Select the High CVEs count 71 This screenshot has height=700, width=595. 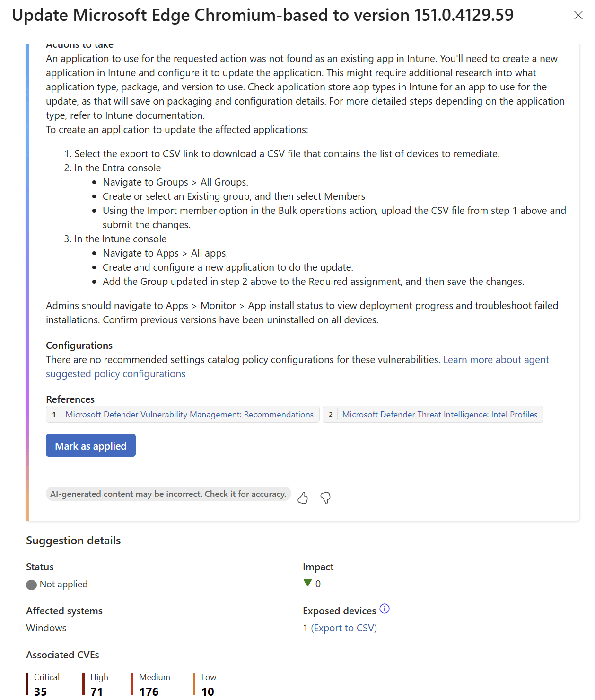96,691
